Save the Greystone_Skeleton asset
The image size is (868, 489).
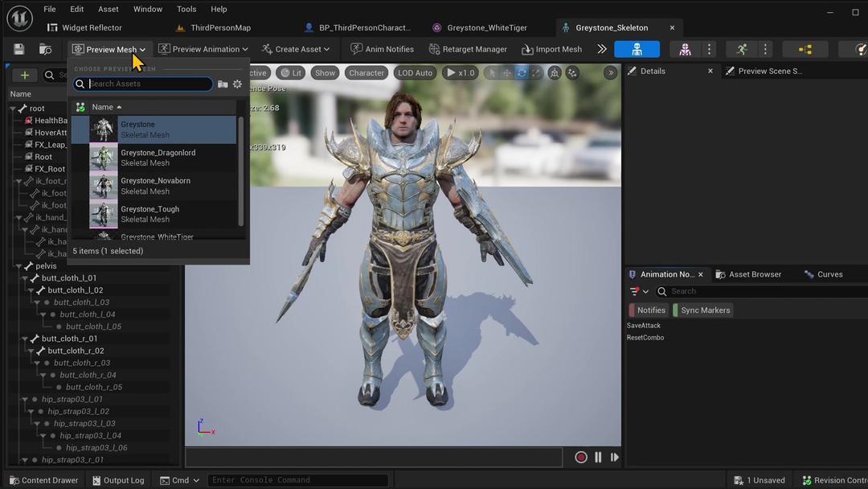click(18, 48)
